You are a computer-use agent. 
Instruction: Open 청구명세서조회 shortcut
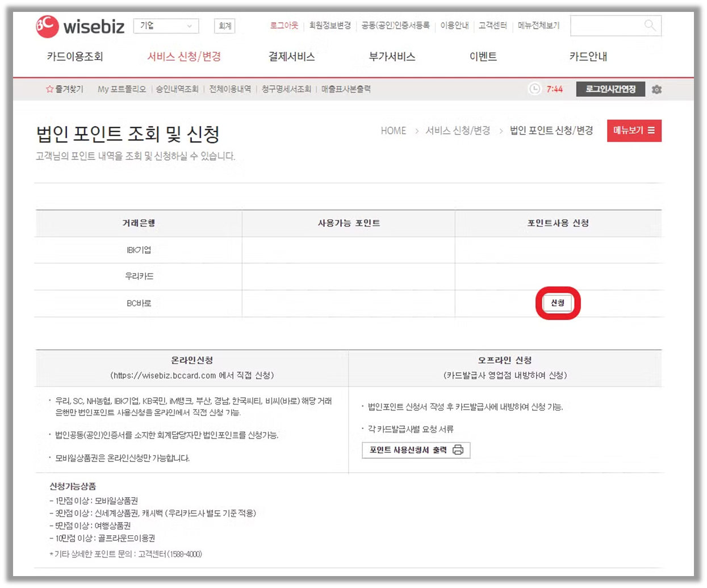[x=286, y=89]
